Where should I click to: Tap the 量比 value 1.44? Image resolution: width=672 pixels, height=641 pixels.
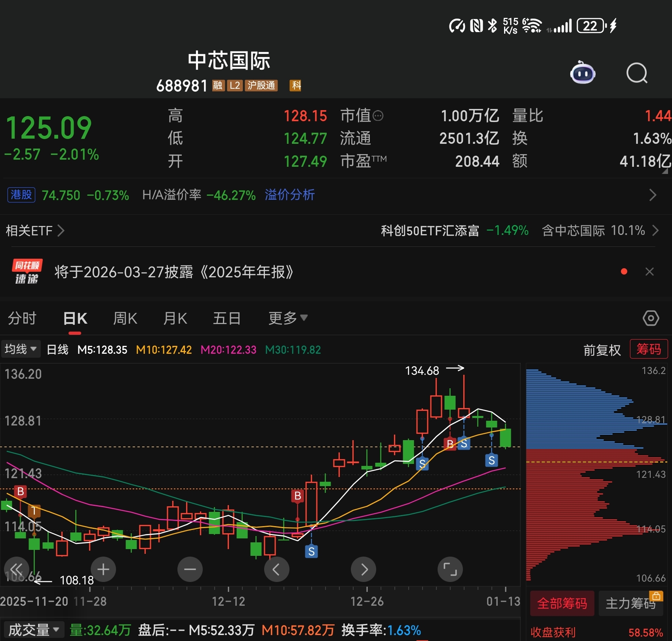pyautogui.click(x=658, y=116)
